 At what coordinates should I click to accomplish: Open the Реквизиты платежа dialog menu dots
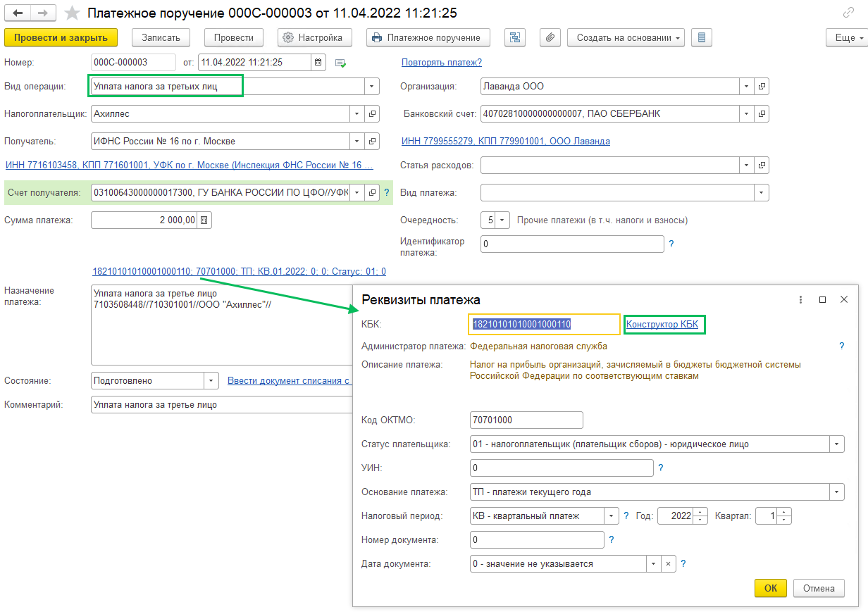[x=800, y=300]
